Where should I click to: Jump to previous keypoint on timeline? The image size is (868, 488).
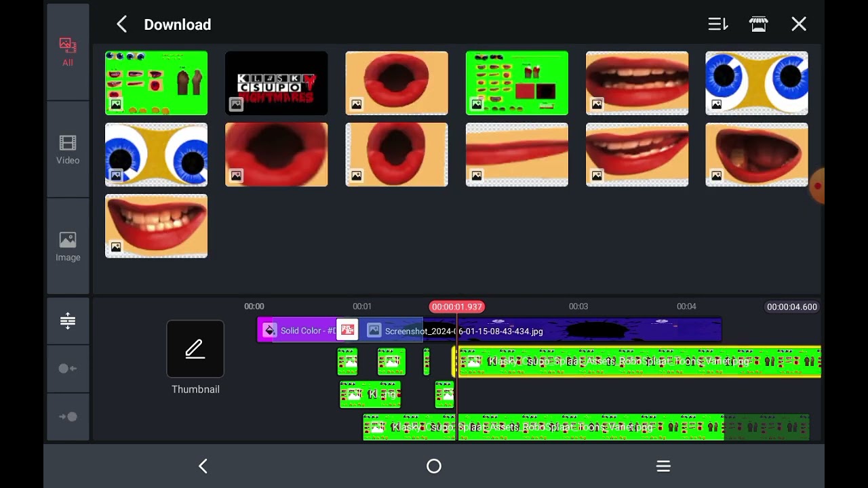tap(68, 369)
